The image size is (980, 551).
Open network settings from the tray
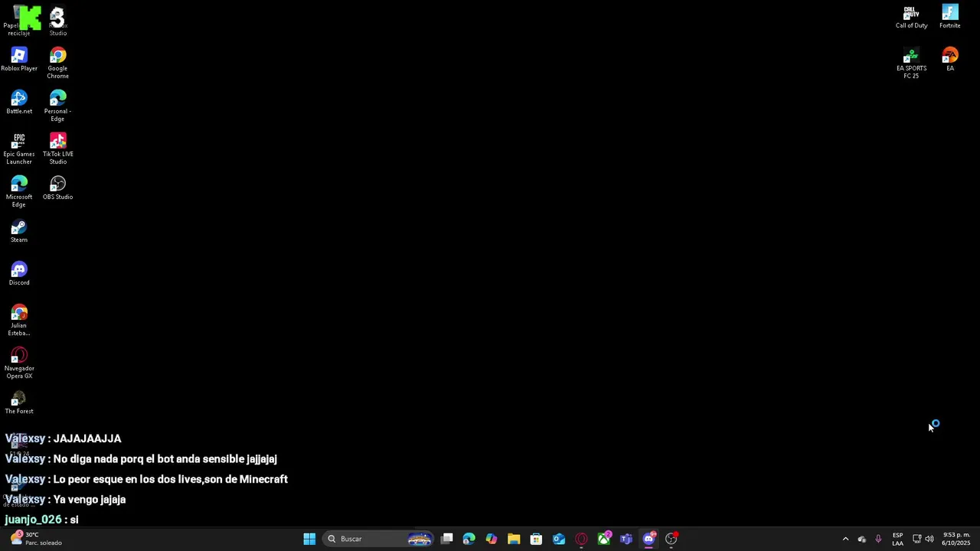pyautogui.click(x=916, y=539)
